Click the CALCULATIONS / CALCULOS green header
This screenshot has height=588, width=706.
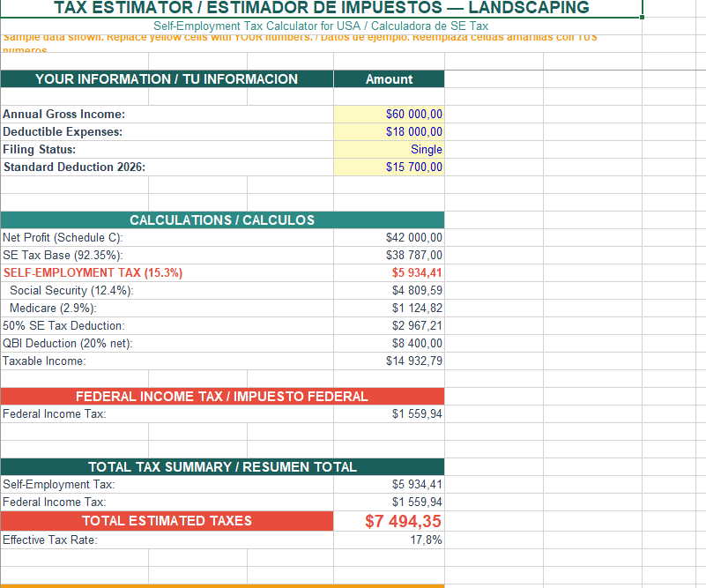pos(223,220)
